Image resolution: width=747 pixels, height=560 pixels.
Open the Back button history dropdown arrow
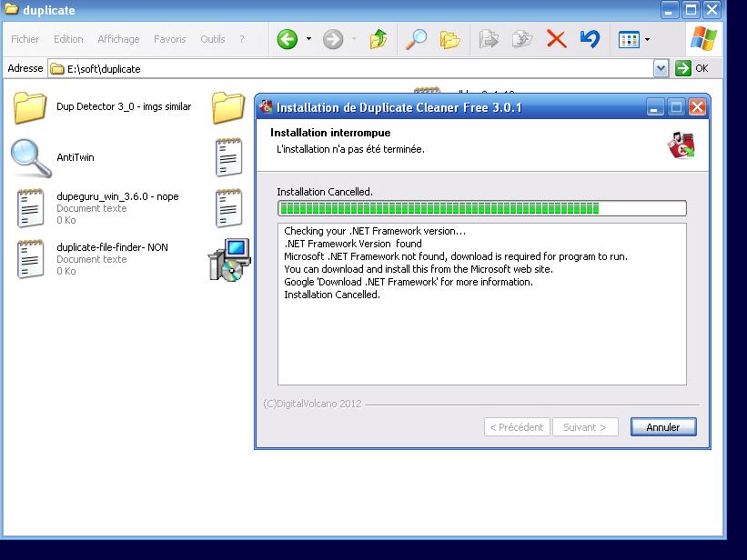point(308,39)
